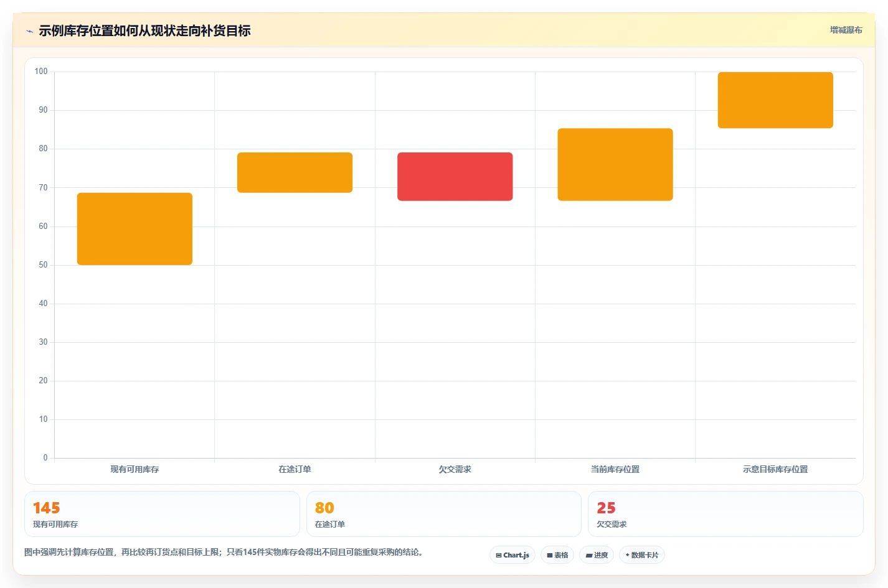Screen dimensions: 888x588
Task: Click x-axis label 欠交需求
Action: click(x=455, y=469)
